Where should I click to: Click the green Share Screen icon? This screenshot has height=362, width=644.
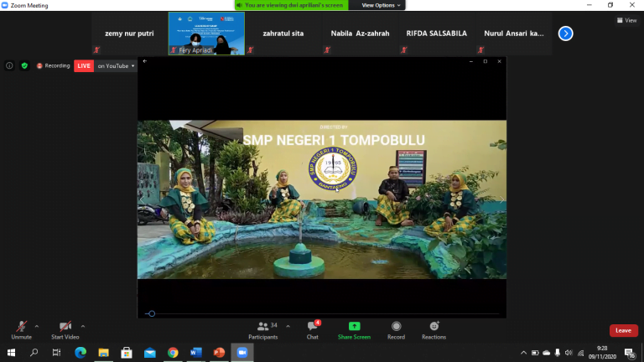354,328
